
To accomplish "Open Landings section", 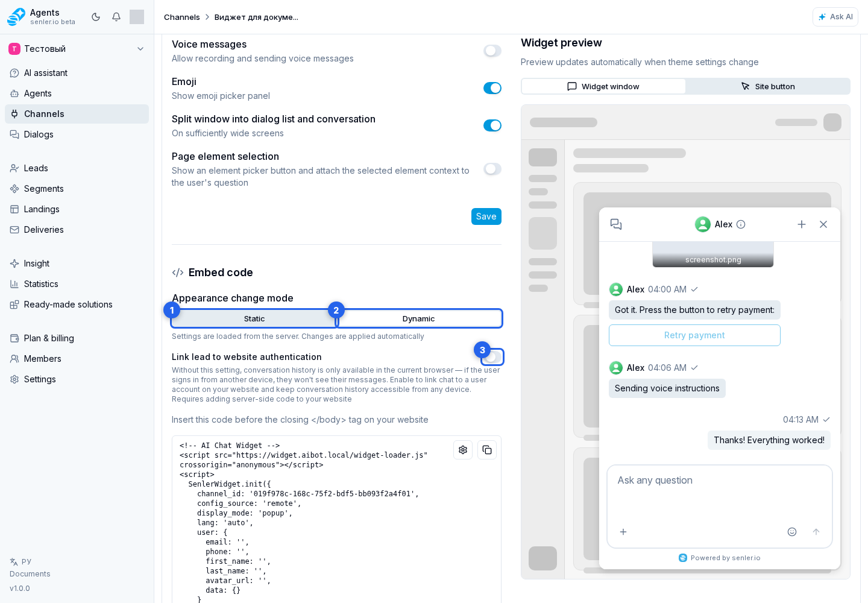I will (77, 209).
